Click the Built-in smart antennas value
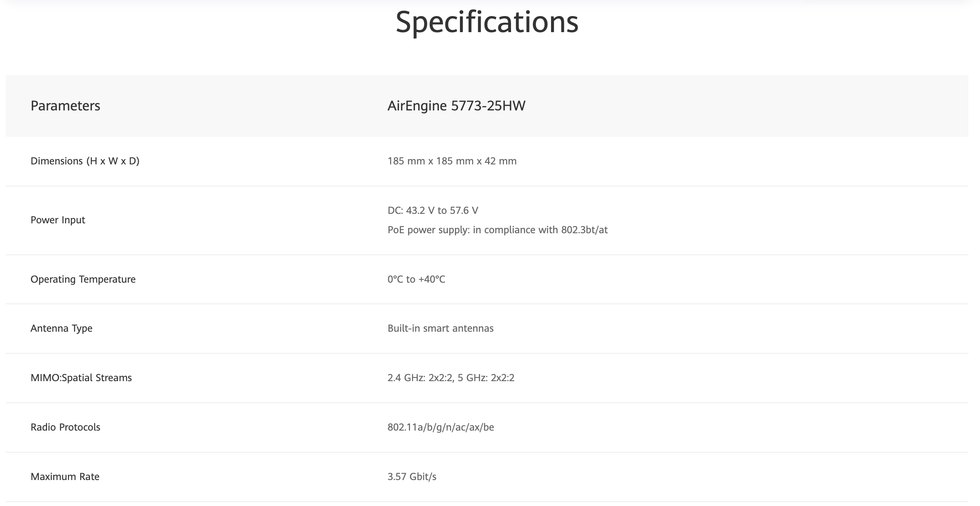Image resolution: width=980 pixels, height=506 pixels. pos(440,328)
